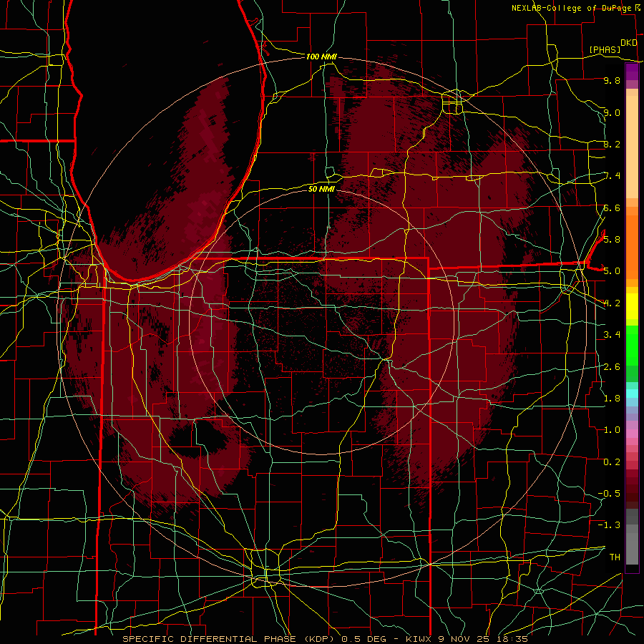Click the 5.8 legend value
Screen dimensions: 644x644
pyautogui.click(x=612, y=240)
